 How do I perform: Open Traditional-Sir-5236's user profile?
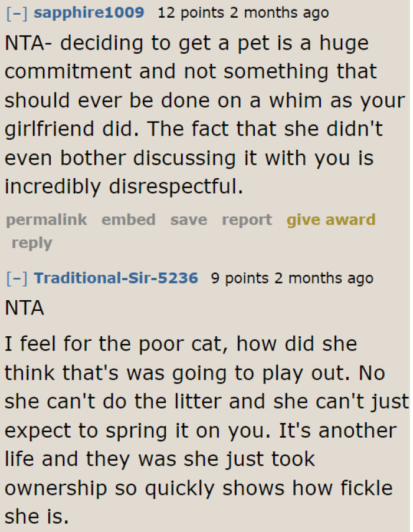click(116, 277)
